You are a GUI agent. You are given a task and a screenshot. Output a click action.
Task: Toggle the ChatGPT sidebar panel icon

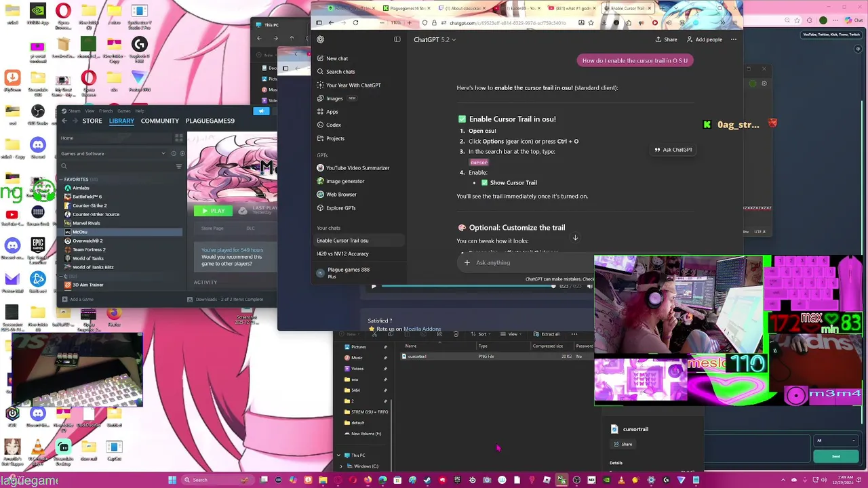(x=397, y=39)
